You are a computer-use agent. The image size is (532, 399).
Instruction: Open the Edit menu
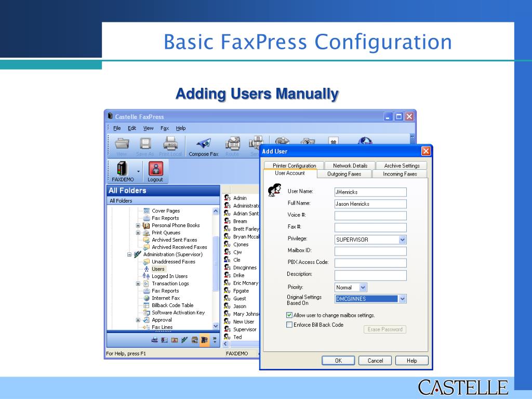131,128
